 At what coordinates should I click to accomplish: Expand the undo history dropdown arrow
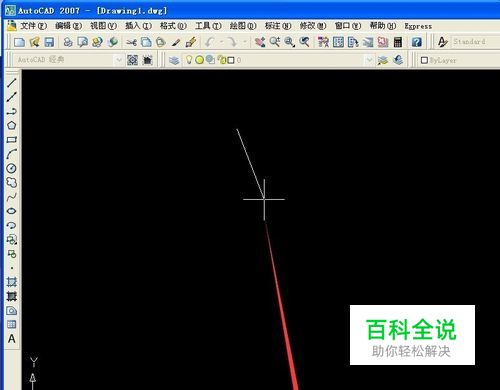221,42
